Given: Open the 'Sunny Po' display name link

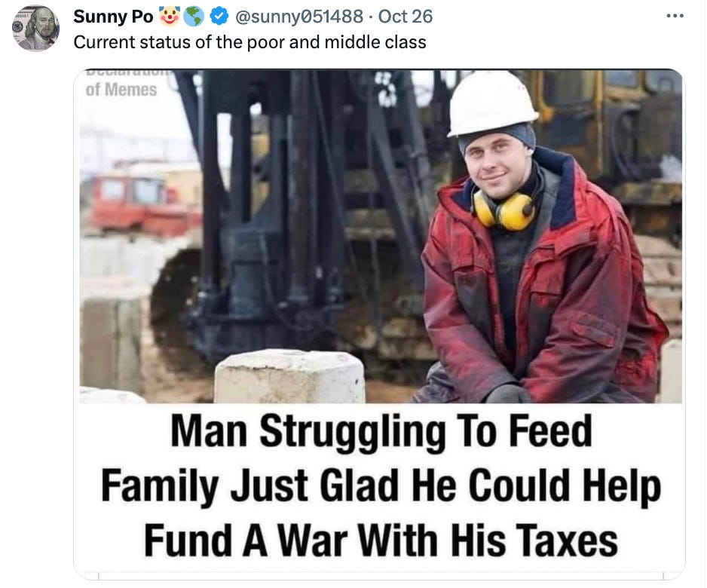Looking at the screenshot, I should point(113,17).
